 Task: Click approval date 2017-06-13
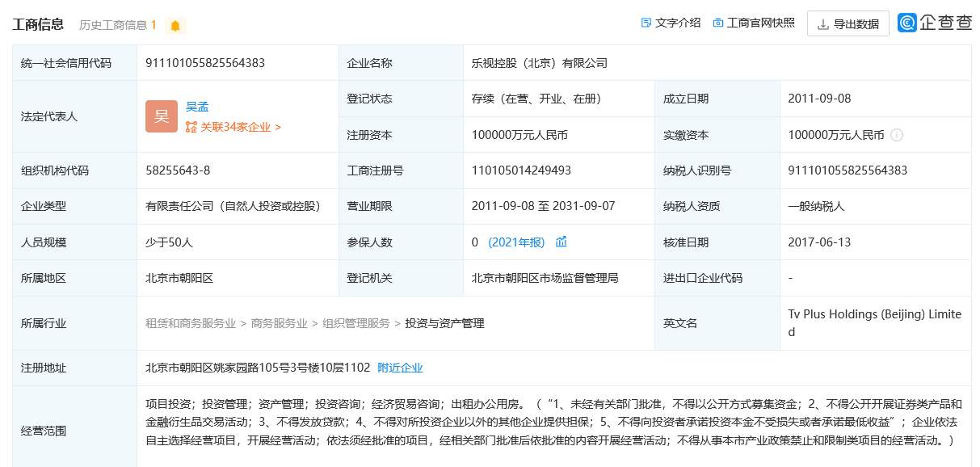click(820, 242)
